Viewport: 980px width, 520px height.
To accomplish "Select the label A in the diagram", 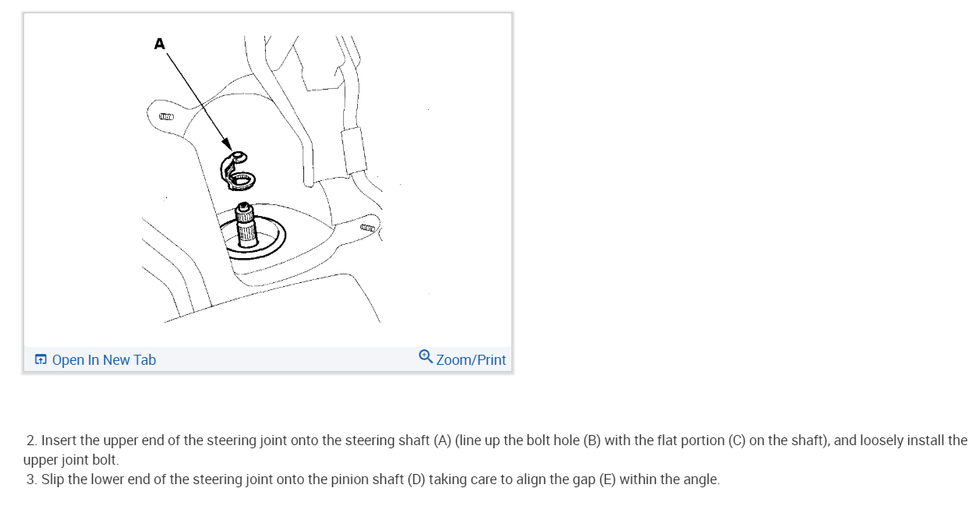I will [160, 44].
